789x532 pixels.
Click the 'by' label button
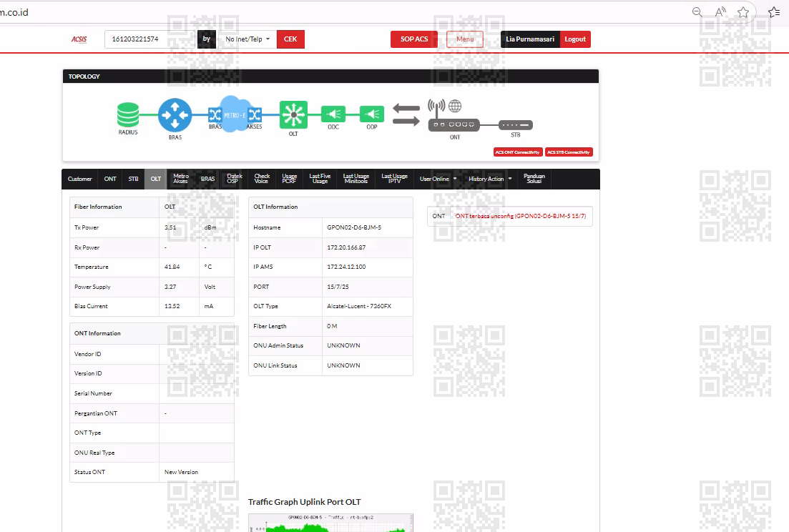(x=206, y=39)
